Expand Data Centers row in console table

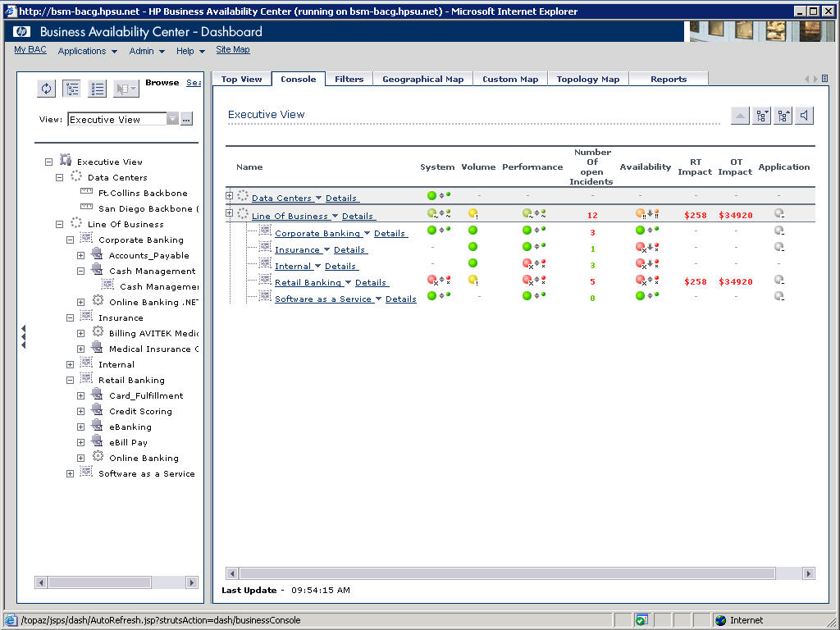coord(230,195)
